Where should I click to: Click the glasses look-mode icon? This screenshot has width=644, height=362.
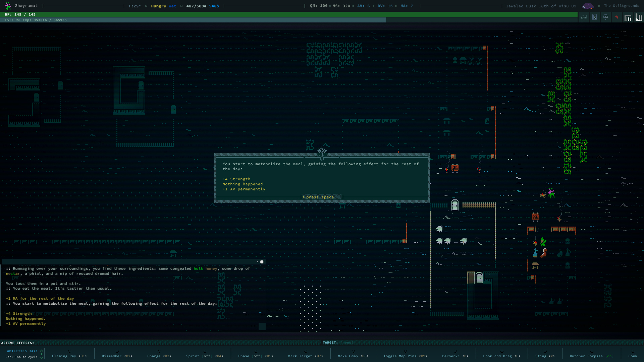(x=584, y=17)
